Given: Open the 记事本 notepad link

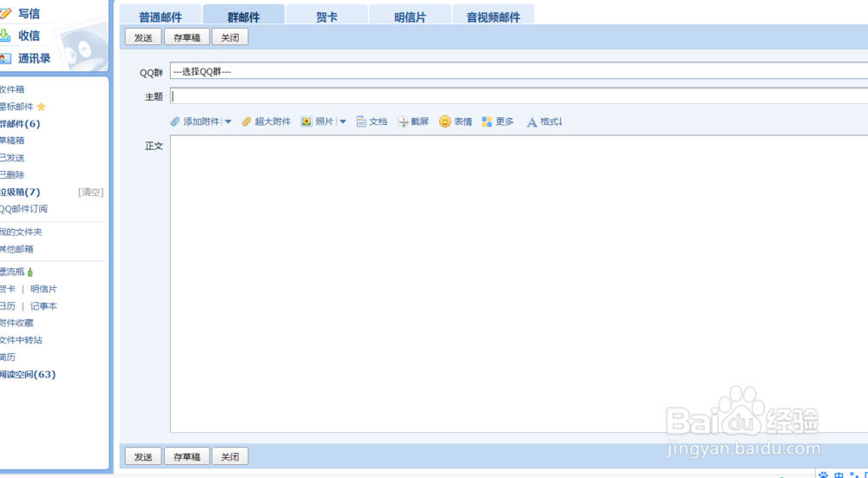Looking at the screenshot, I should [x=43, y=306].
